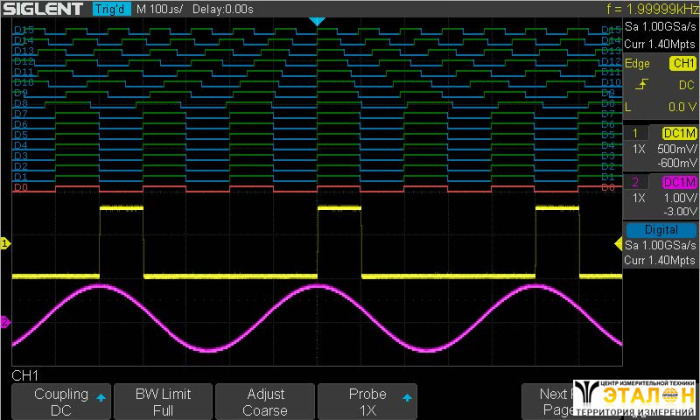Click the SIGLENT logo
Screen dimensions: 700x420
point(43,9)
